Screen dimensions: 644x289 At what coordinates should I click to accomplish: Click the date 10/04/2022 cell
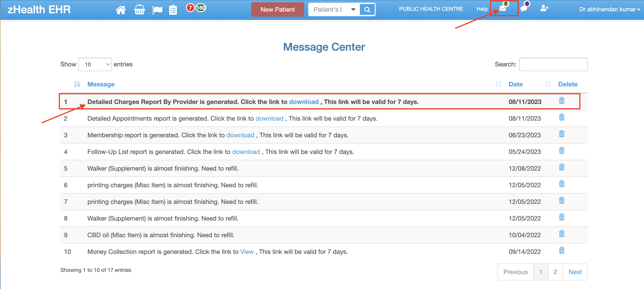click(525, 235)
